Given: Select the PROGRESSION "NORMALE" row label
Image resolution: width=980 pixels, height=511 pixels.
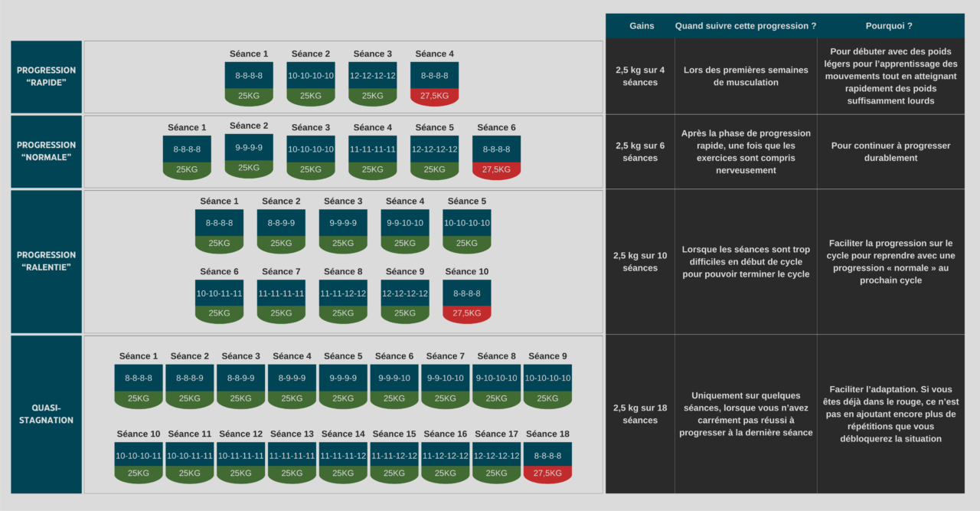Looking at the screenshot, I should [x=46, y=151].
